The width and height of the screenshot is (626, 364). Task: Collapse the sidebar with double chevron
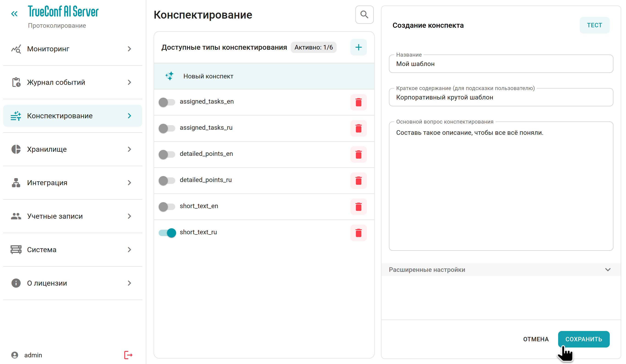point(14,13)
